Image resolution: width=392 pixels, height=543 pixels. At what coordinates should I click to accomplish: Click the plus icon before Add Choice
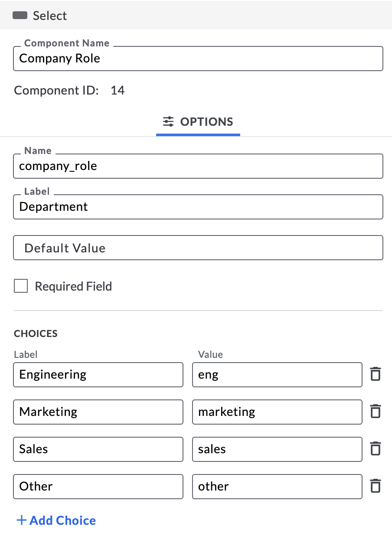pyautogui.click(x=21, y=520)
